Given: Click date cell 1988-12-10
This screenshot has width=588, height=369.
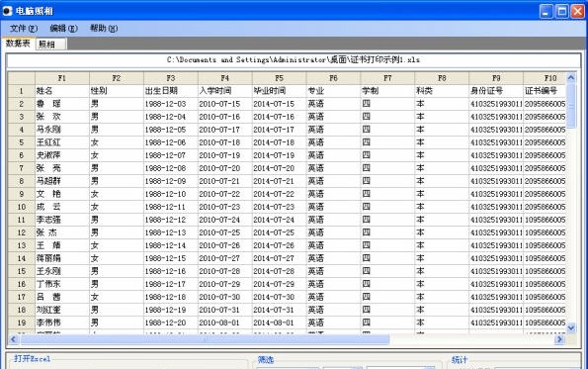Looking at the screenshot, I should 171,194.
